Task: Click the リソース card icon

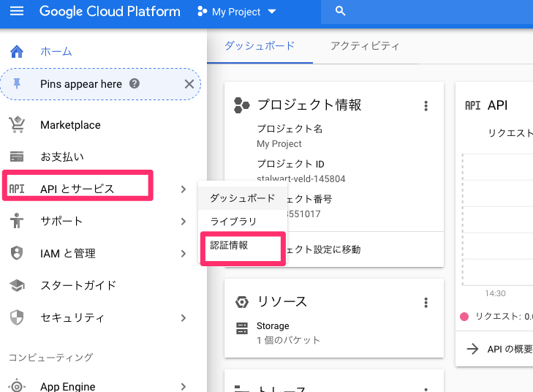Action: (x=242, y=302)
